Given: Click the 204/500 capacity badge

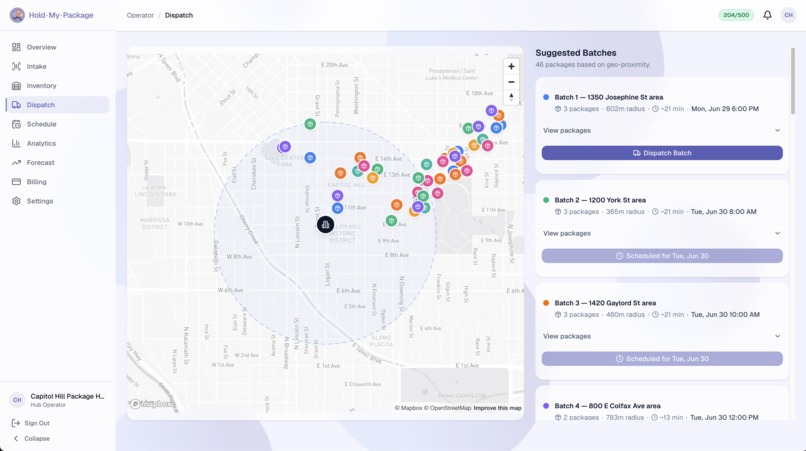Looking at the screenshot, I should pyautogui.click(x=736, y=15).
